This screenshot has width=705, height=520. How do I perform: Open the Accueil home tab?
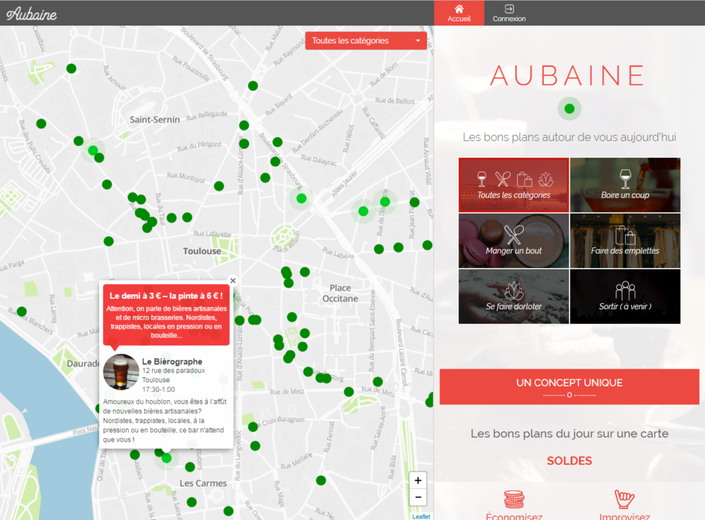point(459,13)
